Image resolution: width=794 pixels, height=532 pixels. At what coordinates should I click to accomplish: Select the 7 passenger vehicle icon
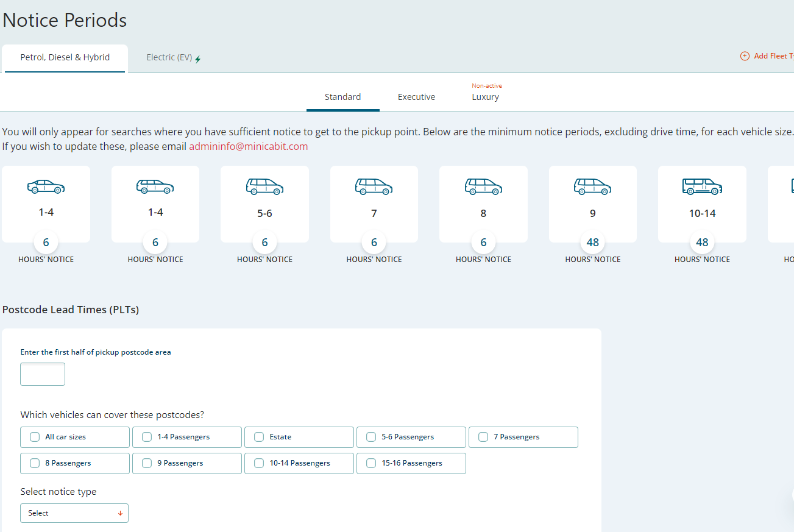(x=374, y=186)
